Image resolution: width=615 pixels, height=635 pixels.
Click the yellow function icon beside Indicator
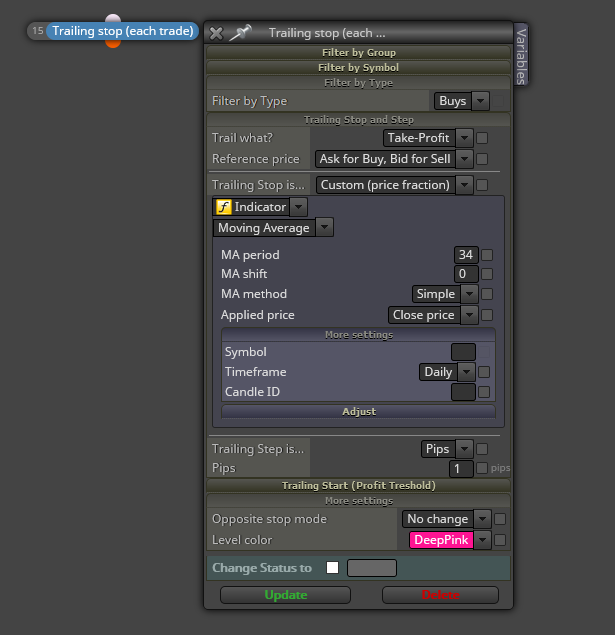tap(223, 207)
